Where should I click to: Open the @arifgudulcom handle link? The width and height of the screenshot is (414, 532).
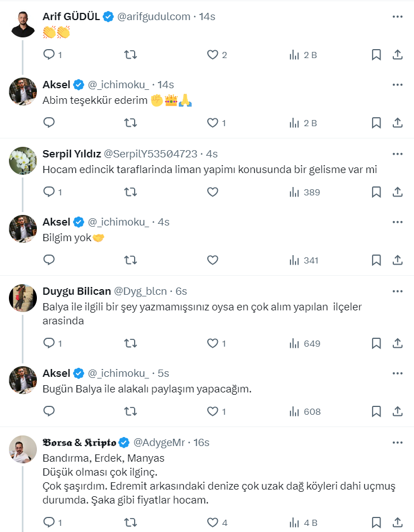pos(153,17)
